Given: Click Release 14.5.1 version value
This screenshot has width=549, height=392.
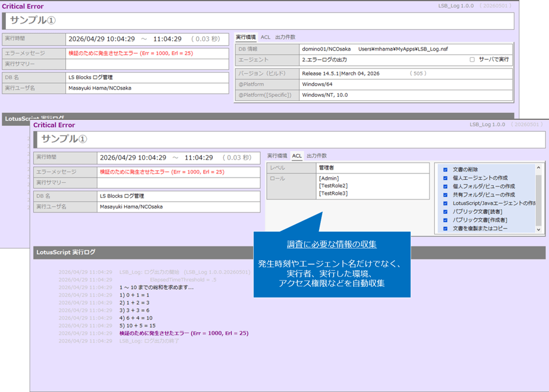Looking at the screenshot, I should point(340,74).
